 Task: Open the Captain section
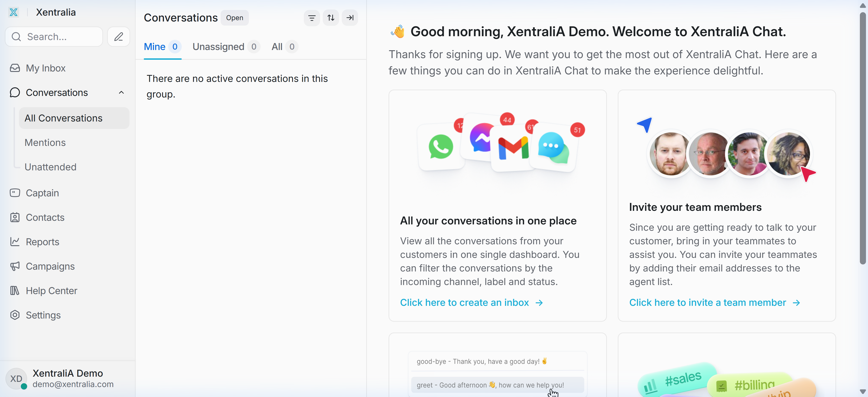click(42, 193)
